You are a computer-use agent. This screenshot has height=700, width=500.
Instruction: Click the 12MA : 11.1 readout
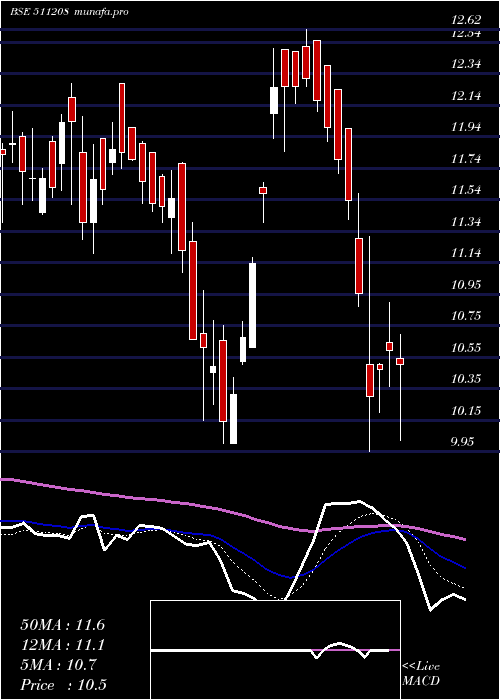tap(62, 645)
